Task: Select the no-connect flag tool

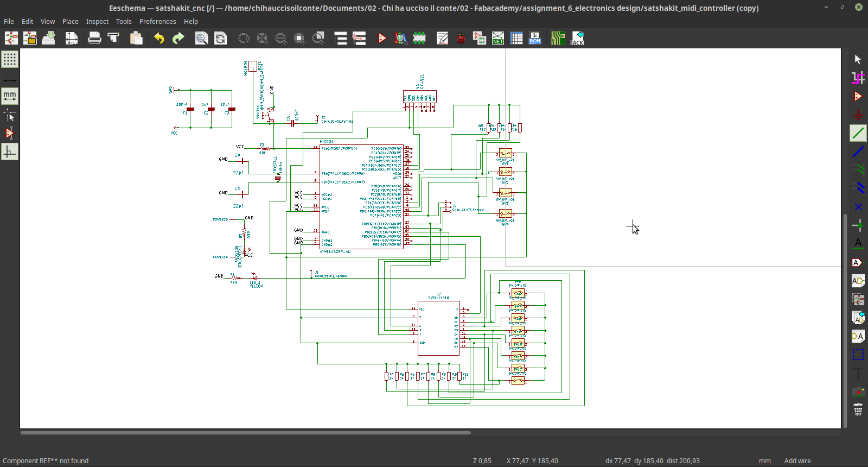Action: pos(858,207)
